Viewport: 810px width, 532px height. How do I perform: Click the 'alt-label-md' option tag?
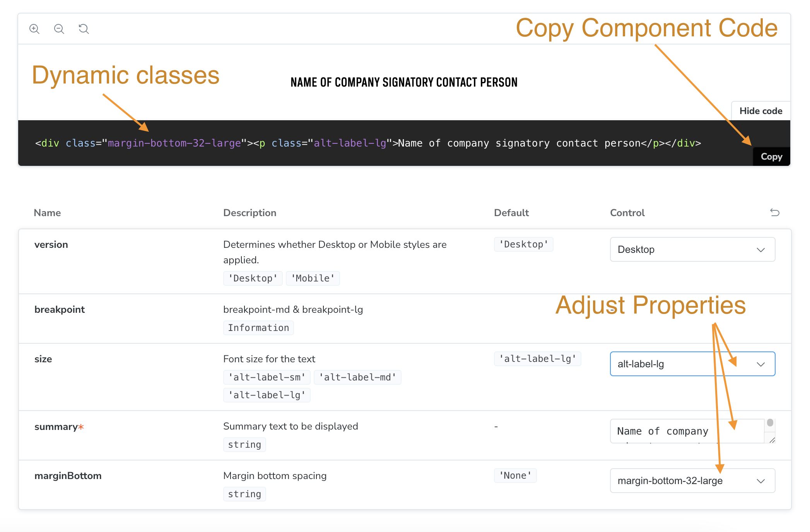[x=357, y=377]
